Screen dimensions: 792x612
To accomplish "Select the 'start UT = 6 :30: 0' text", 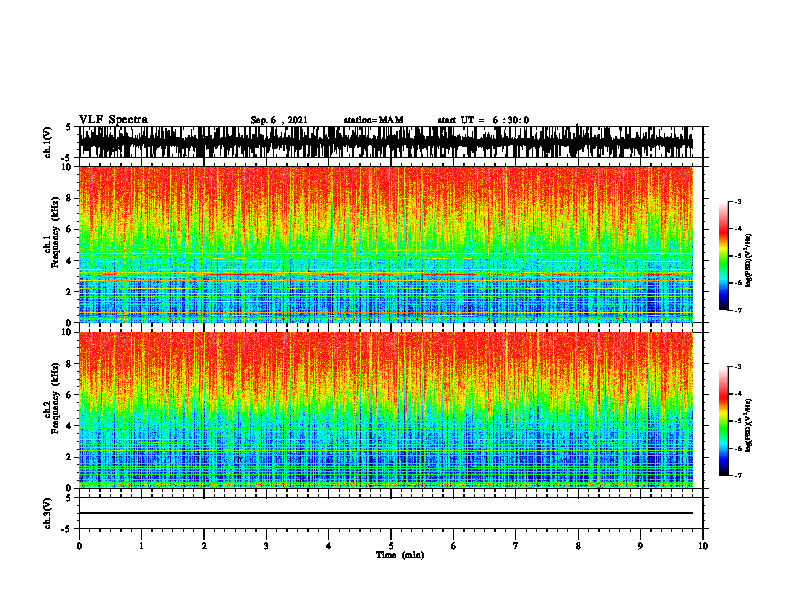I will [x=483, y=120].
